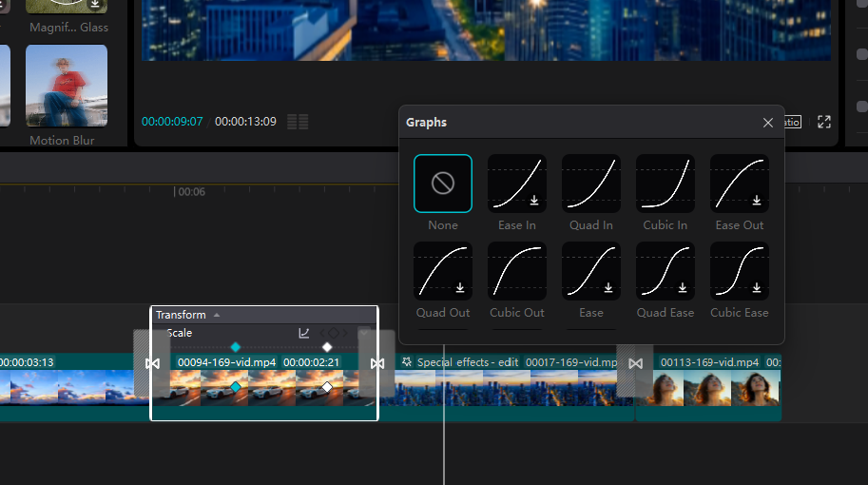Select the teal Scale keyframe marker

point(236,347)
